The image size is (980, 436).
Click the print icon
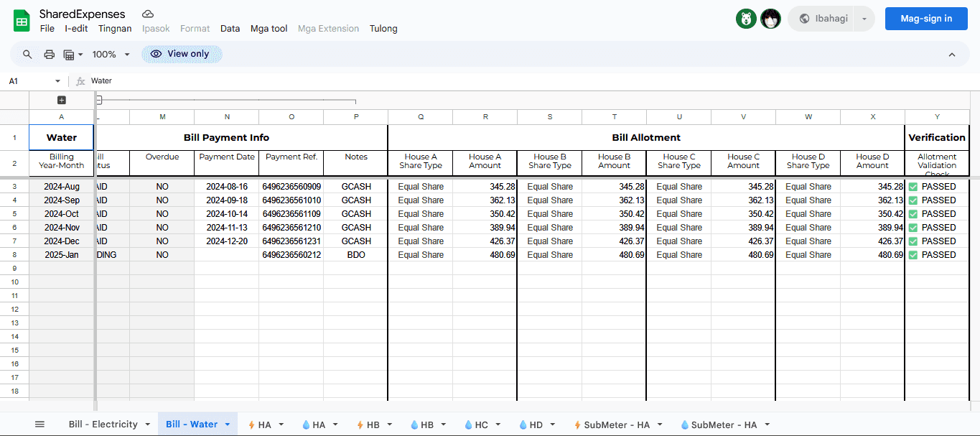tap(49, 55)
